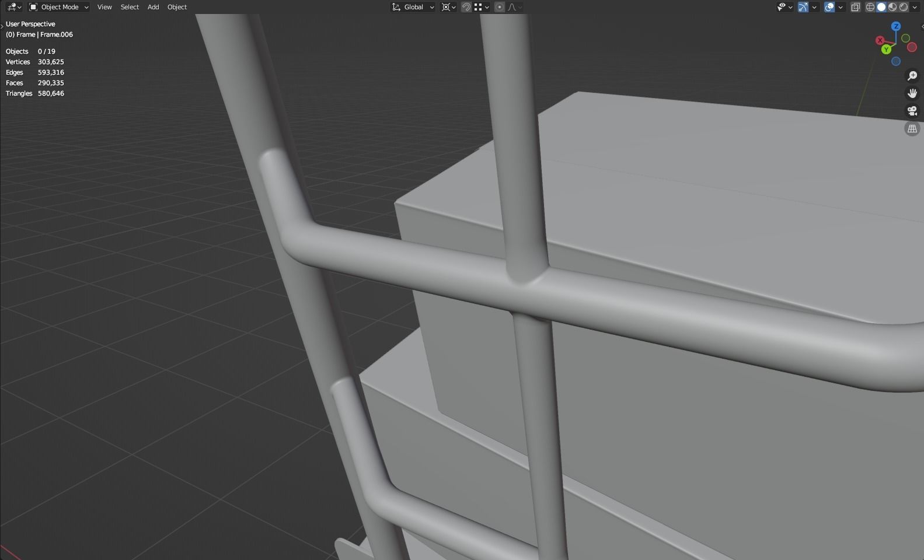This screenshot has height=560, width=924.
Task: Switch to solid viewport shading
Action: coord(881,7)
